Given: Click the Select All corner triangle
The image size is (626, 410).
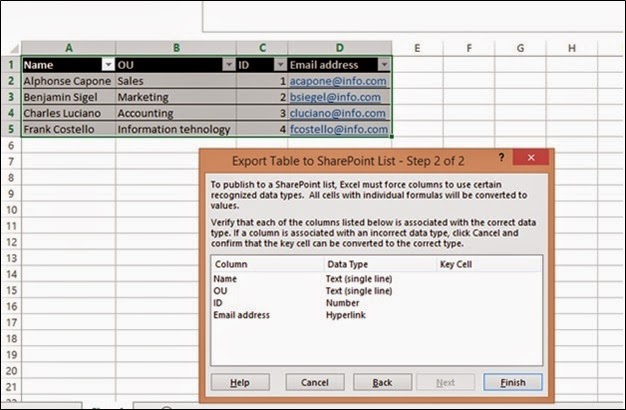Looking at the screenshot, I should 14,49.
